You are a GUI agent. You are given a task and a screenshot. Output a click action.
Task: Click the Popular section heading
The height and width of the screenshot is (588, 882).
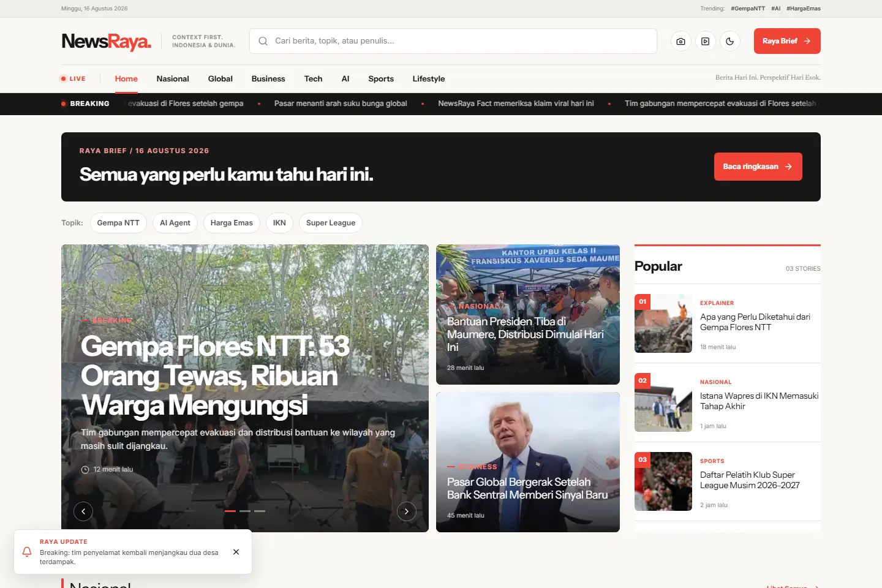tap(658, 266)
